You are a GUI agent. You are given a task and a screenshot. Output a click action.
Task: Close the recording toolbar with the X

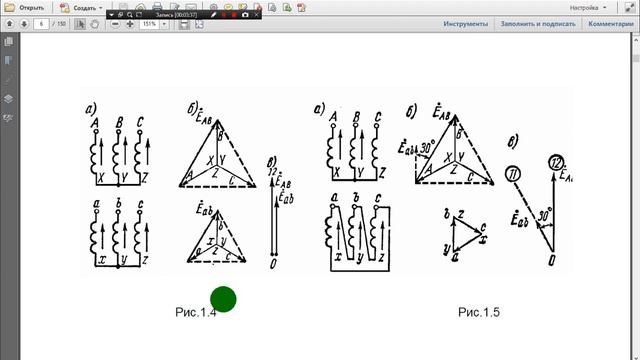point(256,15)
